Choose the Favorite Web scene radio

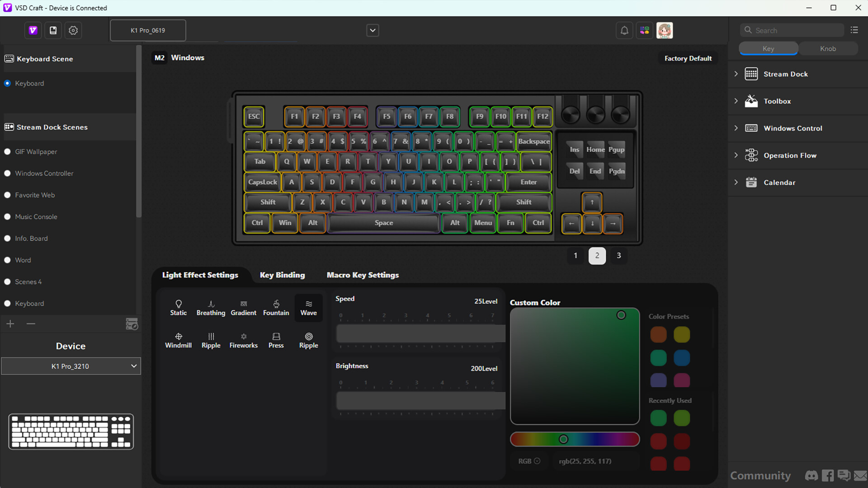click(7, 195)
